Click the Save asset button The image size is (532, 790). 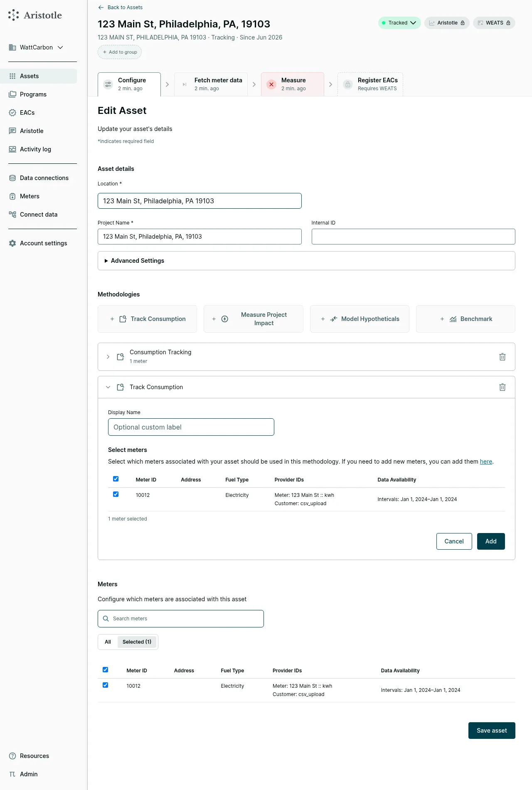(x=492, y=731)
